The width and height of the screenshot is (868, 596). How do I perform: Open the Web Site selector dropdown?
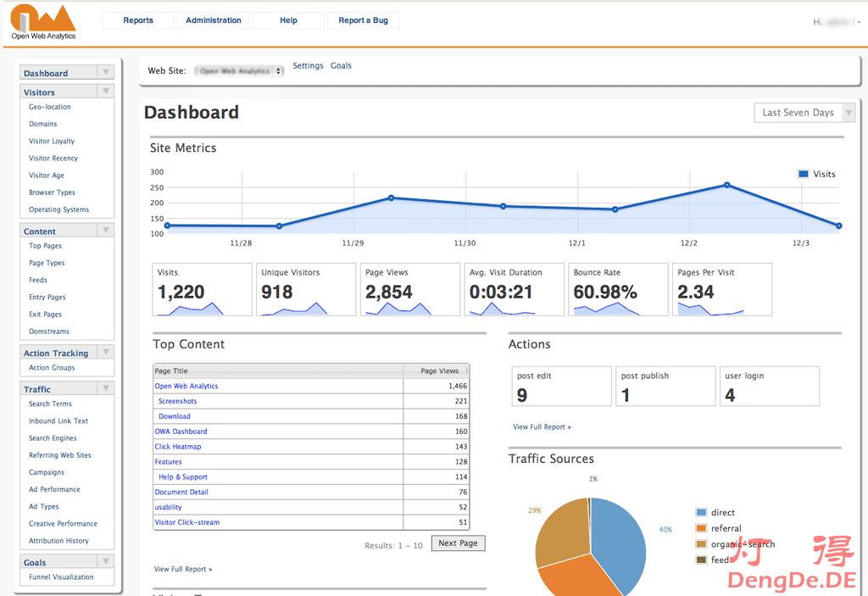click(x=240, y=71)
